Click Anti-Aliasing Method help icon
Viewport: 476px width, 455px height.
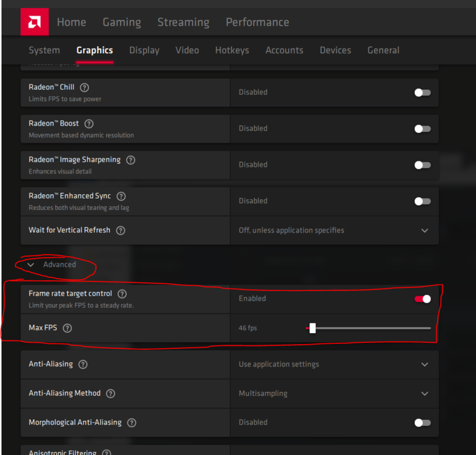click(110, 393)
